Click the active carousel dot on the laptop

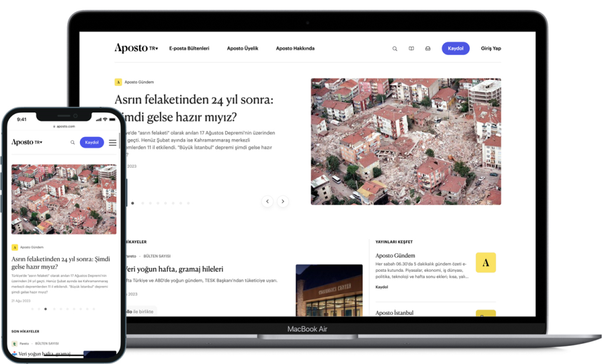(133, 203)
